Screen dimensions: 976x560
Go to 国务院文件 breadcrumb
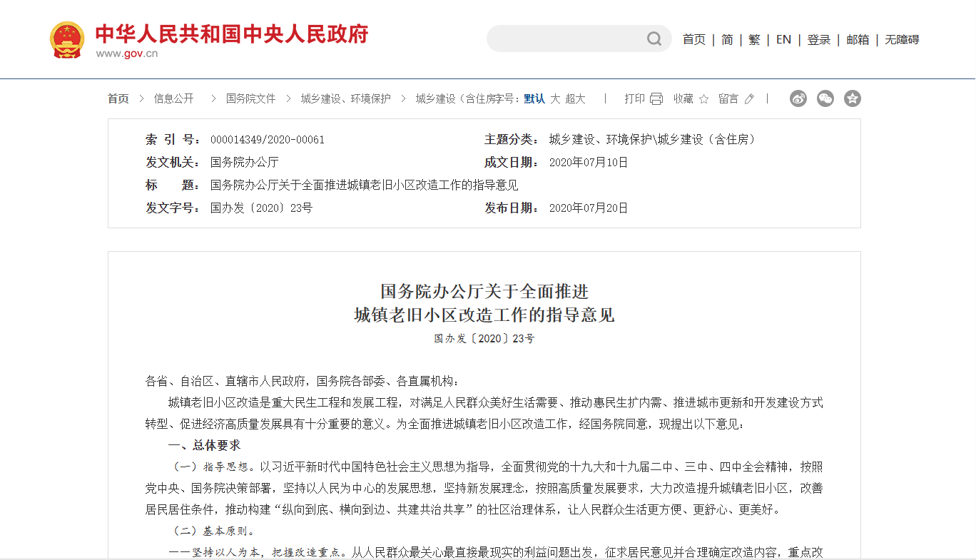[250, 99]
